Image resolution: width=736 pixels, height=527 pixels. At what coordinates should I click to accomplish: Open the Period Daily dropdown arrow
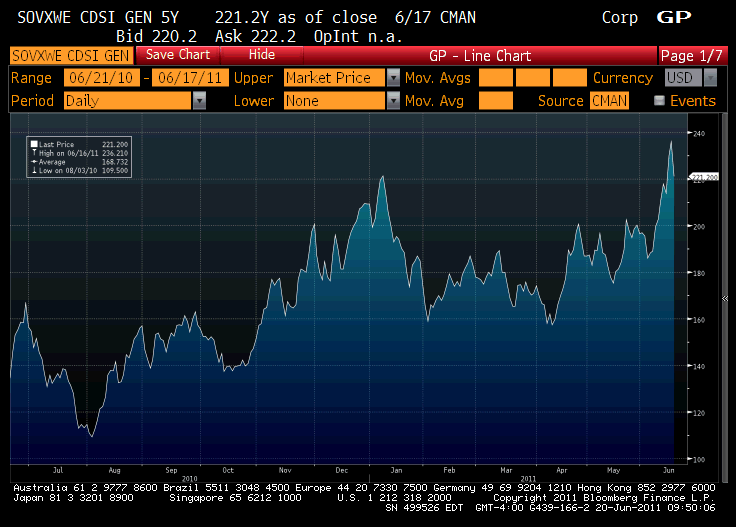click(199, 100)
